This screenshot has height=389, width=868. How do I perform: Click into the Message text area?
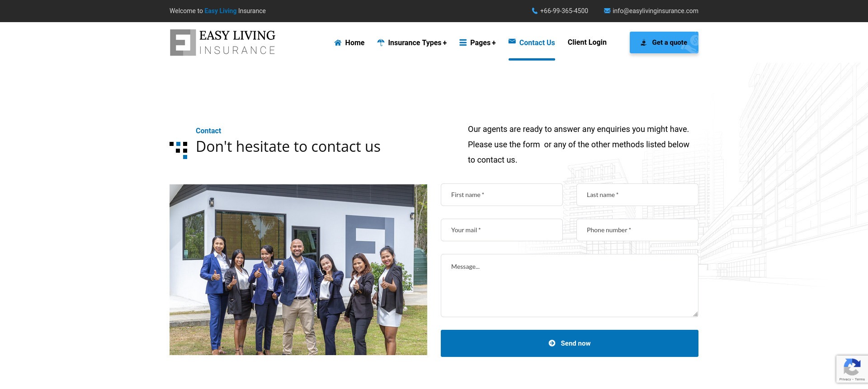click(x=570, y=286)
